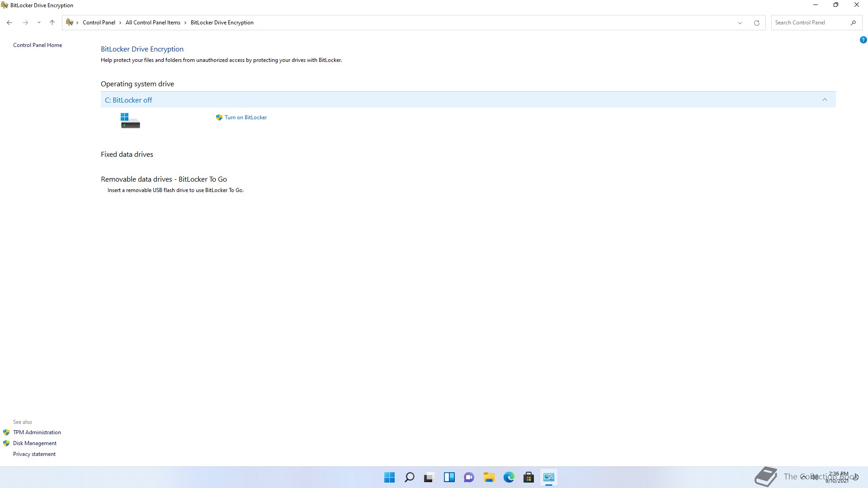Click the C: drive Windows icon
Viewport: 868px width, 488px height.
(x=130, y=121)
